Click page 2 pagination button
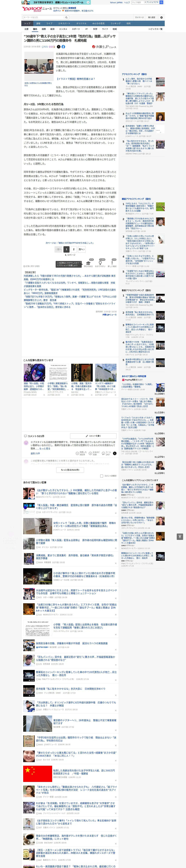The image size is (186, 868). (x=74, y=250)
